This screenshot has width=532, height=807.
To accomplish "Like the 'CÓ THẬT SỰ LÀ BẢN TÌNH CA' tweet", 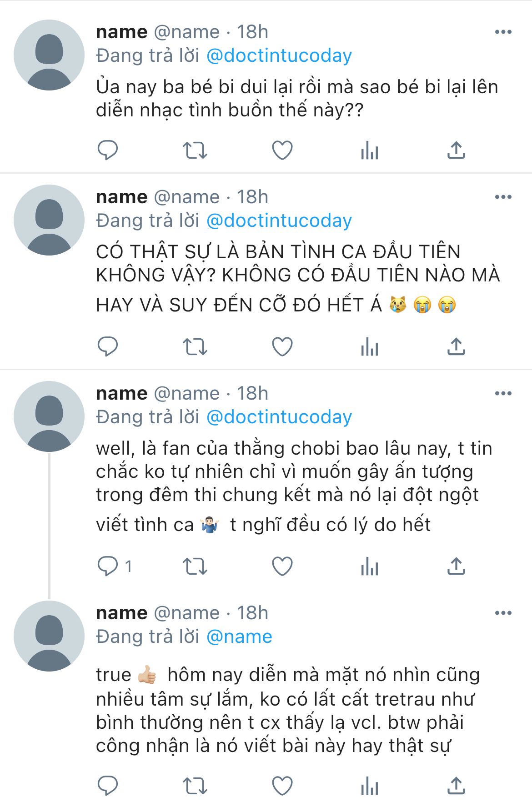I will [282, 347].
